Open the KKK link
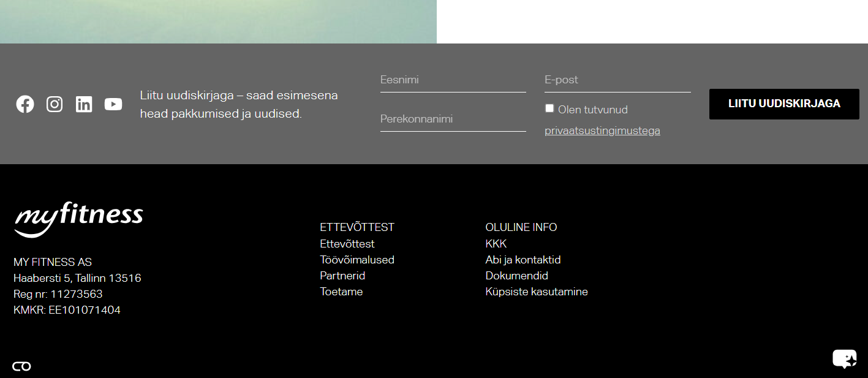The image size is (868, 378). point(496,244)
